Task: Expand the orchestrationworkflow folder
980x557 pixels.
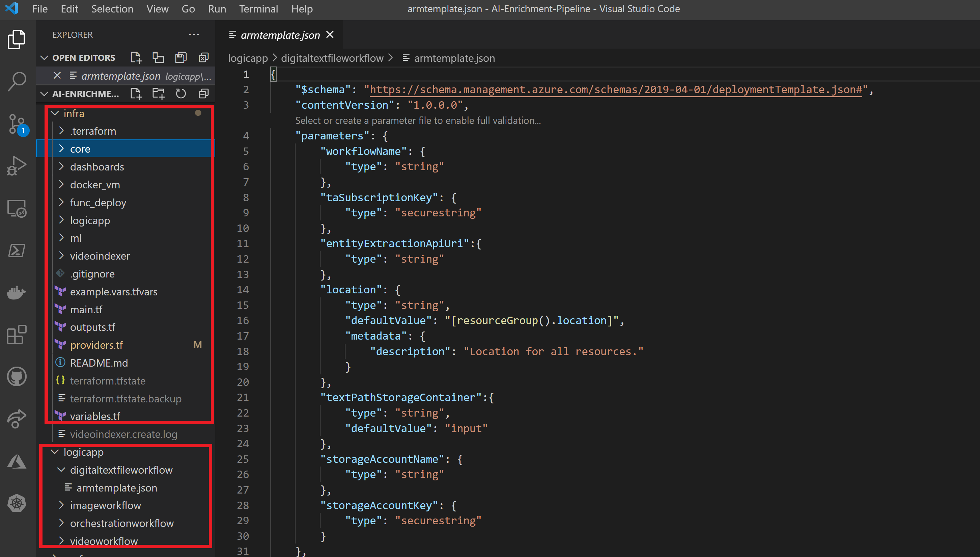Action: [x=61, y=523]
